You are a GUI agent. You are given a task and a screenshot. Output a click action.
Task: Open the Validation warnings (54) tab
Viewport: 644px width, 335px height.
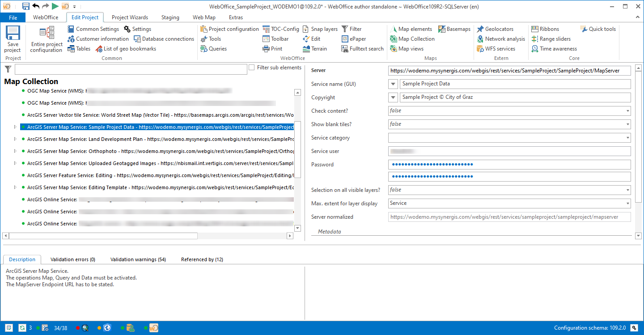[138, 259]
